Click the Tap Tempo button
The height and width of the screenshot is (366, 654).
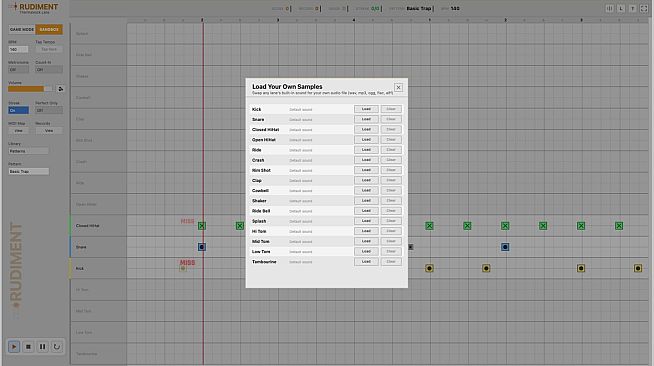[49, 49]
